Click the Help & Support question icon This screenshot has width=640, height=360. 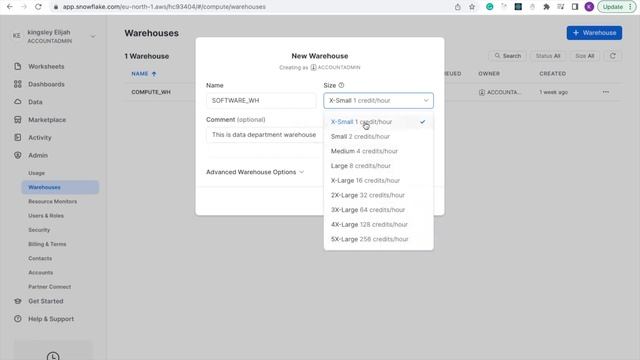pos(18,319)
